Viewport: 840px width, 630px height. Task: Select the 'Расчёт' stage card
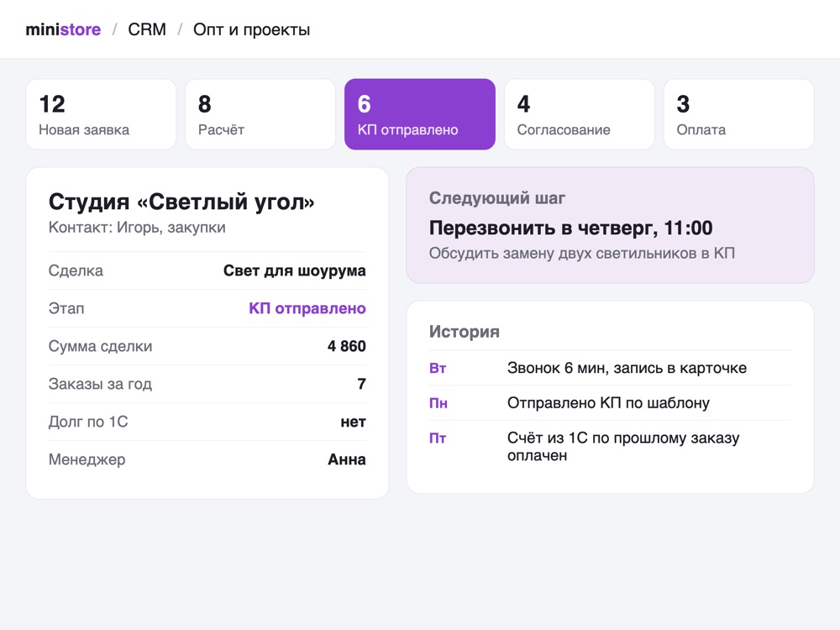click(260, 114)
